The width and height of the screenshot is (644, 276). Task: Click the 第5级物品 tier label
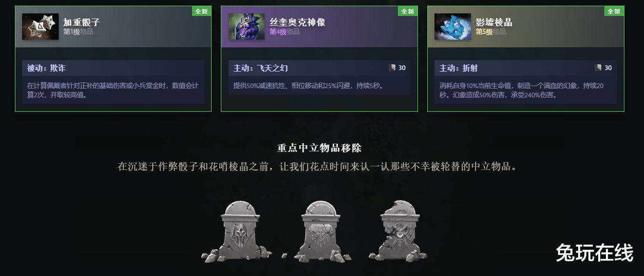click(491, 32)
